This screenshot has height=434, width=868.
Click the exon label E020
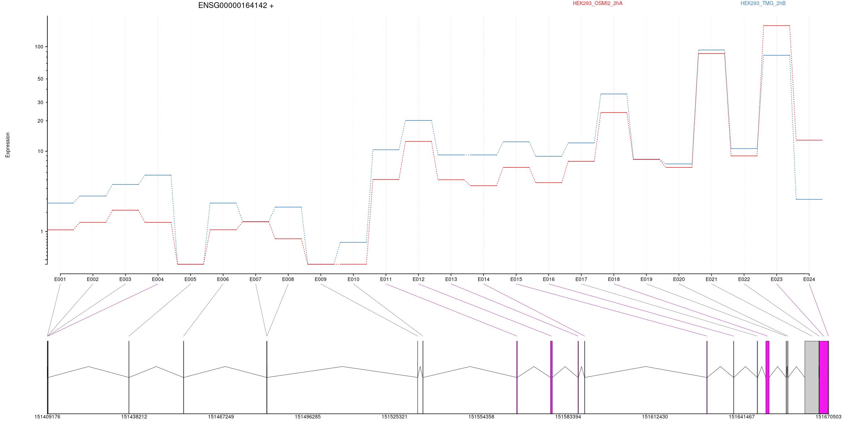pos(679,279)
